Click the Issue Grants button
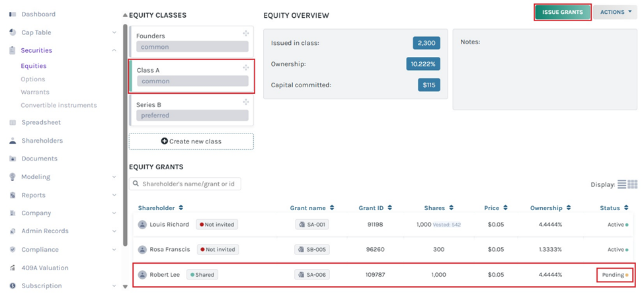The height and width of the screenshot is (298, 644). point(562,12)
